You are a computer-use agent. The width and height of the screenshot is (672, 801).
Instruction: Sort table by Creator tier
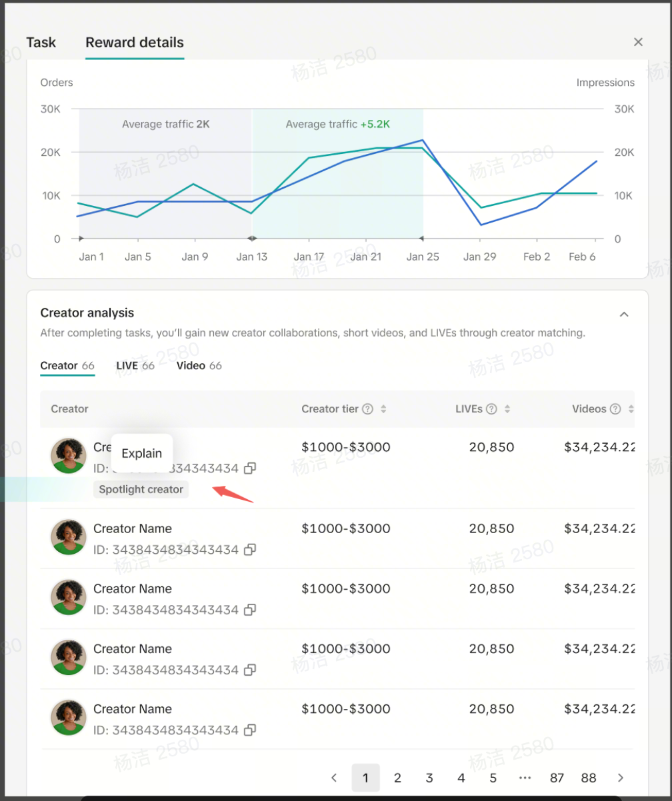[383, 409]
